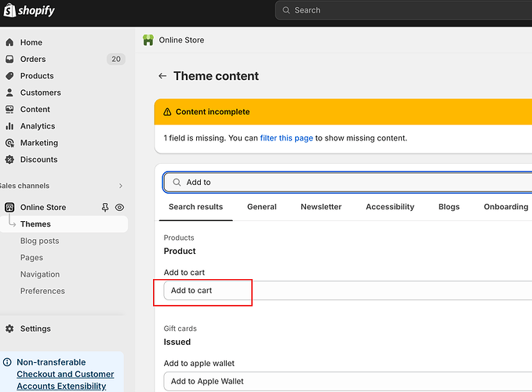The width and height of the screenshot is (532, 392).
Task: Click the green Online Store header icon
Action: (x=148, y=40)
